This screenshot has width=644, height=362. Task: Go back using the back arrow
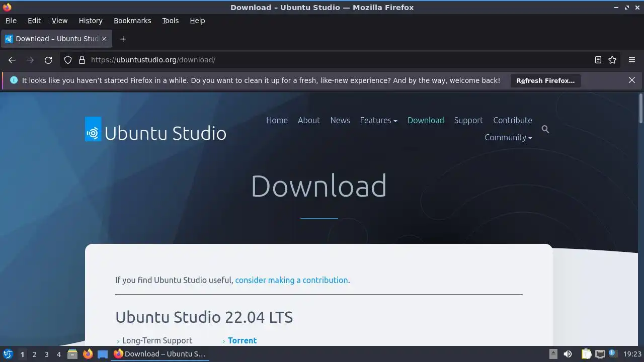12,60
